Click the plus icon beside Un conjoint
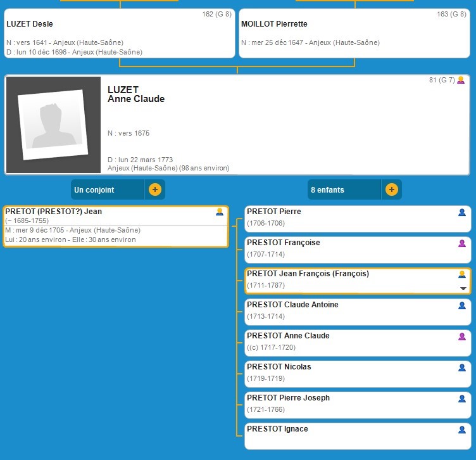 pos(154,189)
